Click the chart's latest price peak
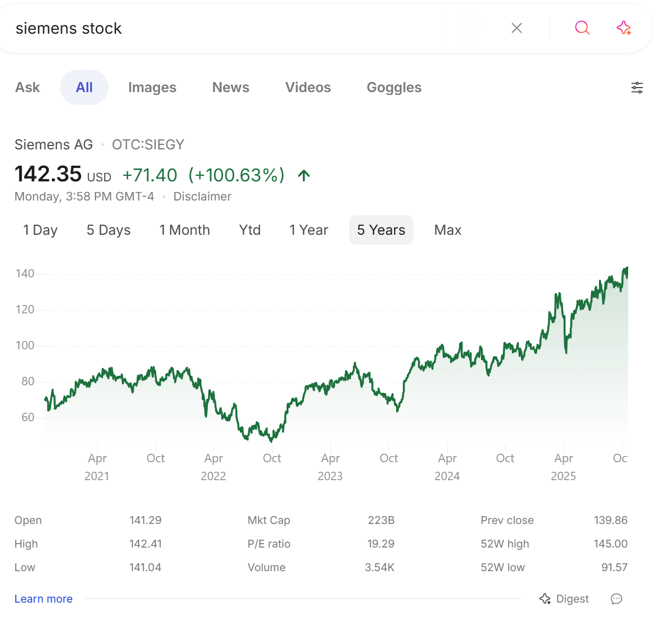The image size is (672, 629). click(x=626, y=268)
